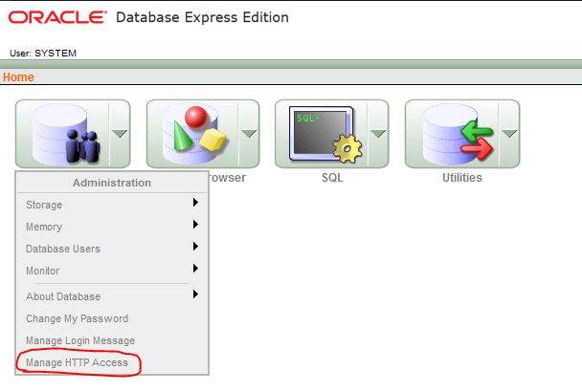582x392 pixels.
Task: Expand the About Database submenu arrow
Action: point(195,294)
